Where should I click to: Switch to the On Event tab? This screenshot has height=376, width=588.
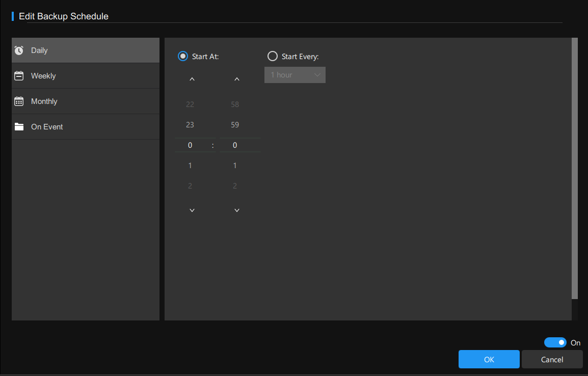coord(86,127)
